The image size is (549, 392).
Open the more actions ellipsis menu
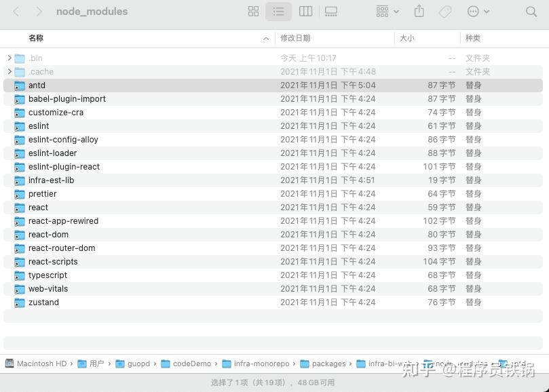[478, 12]
